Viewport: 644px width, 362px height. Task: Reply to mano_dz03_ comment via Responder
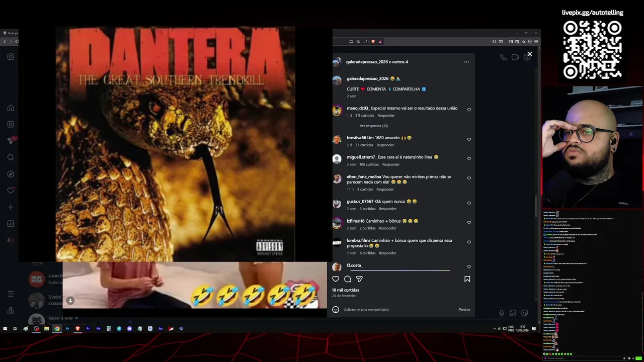[x=386, y=116]
